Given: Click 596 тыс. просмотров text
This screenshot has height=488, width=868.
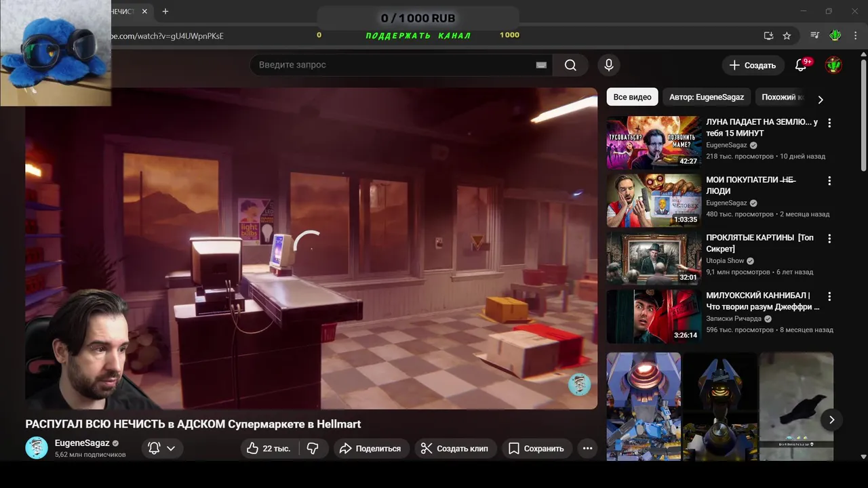Looking at the screenshot, I should click(x=740, y=330).
